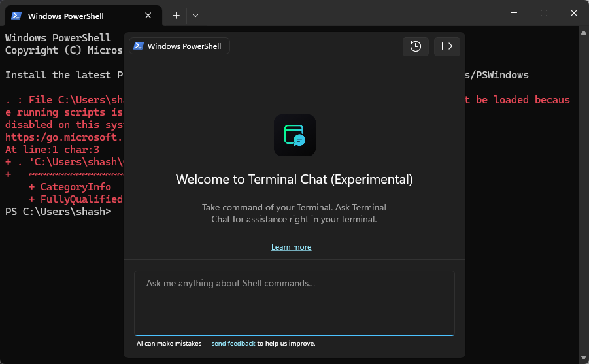Open the Learn more link
Image resolution: width=589 pixels, height=364 pixels.
point(292,247)
